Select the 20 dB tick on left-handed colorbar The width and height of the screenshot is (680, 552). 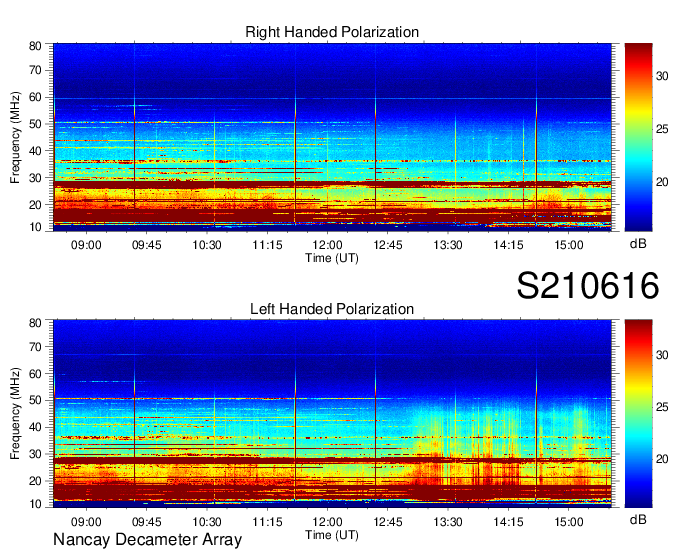click(662, 459)
